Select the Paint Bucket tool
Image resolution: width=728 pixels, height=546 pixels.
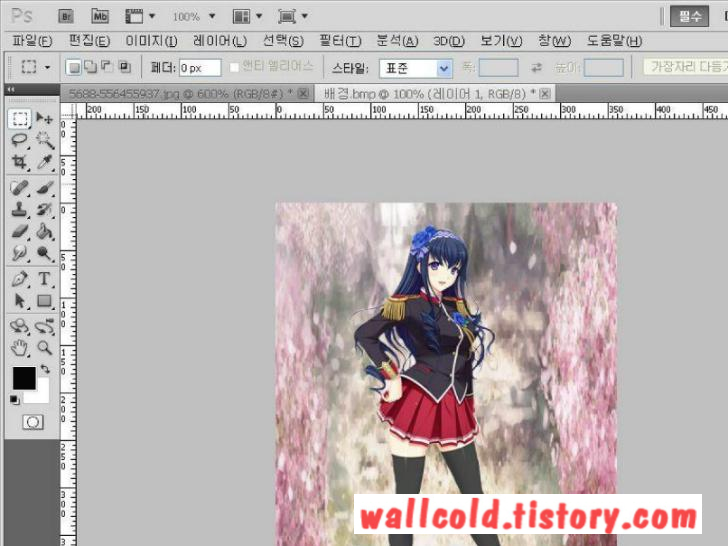[45, 231]
